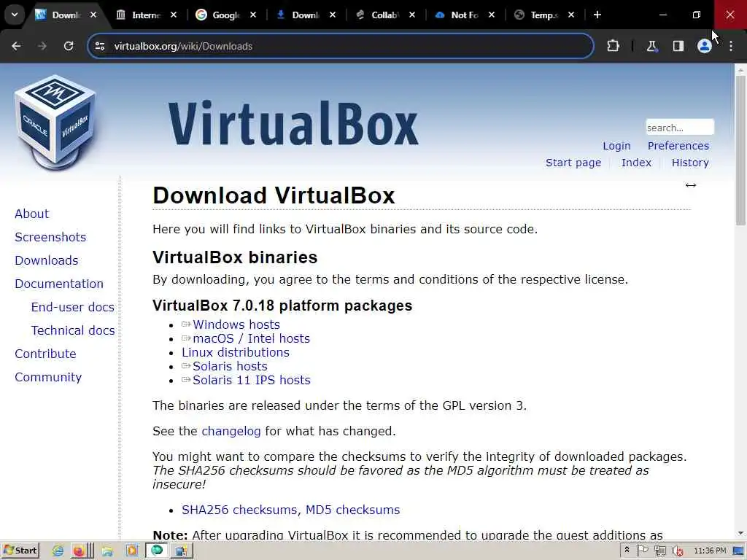Reload the VirtualBox downloads page

coord(69,46)
